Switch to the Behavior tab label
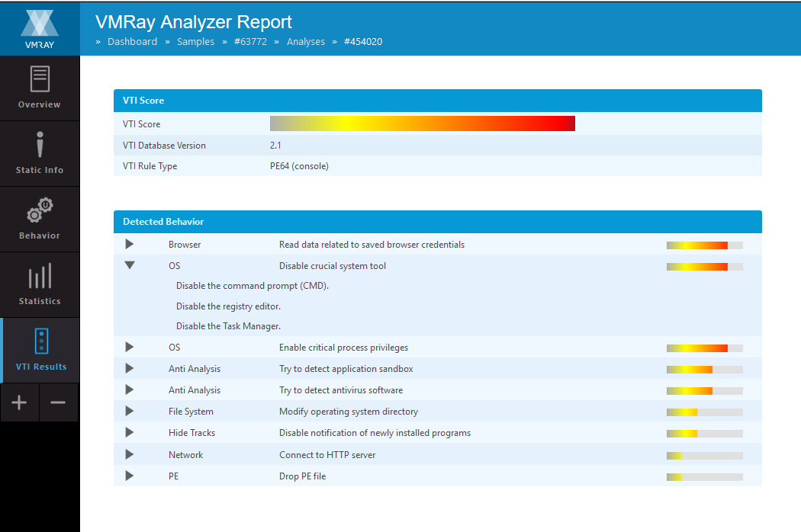The width and height of the screenshot is (801, 532). point(40,236)
